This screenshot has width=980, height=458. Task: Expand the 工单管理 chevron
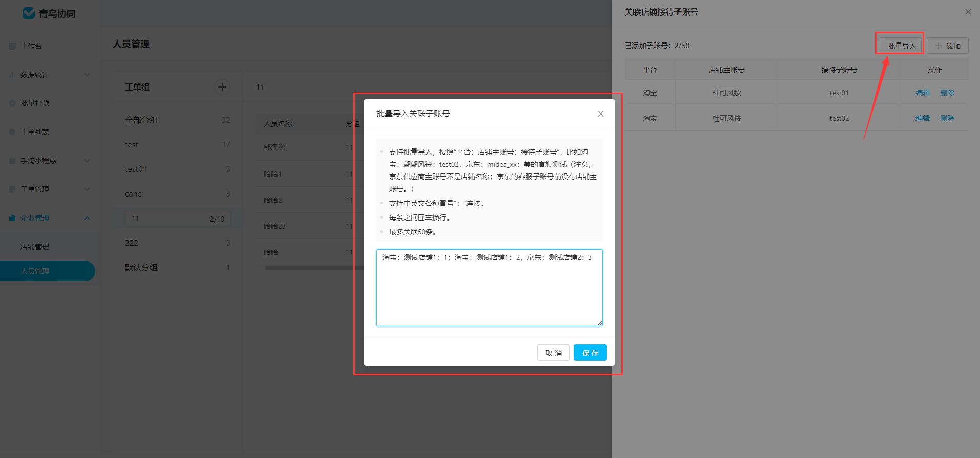coord(87,189)
